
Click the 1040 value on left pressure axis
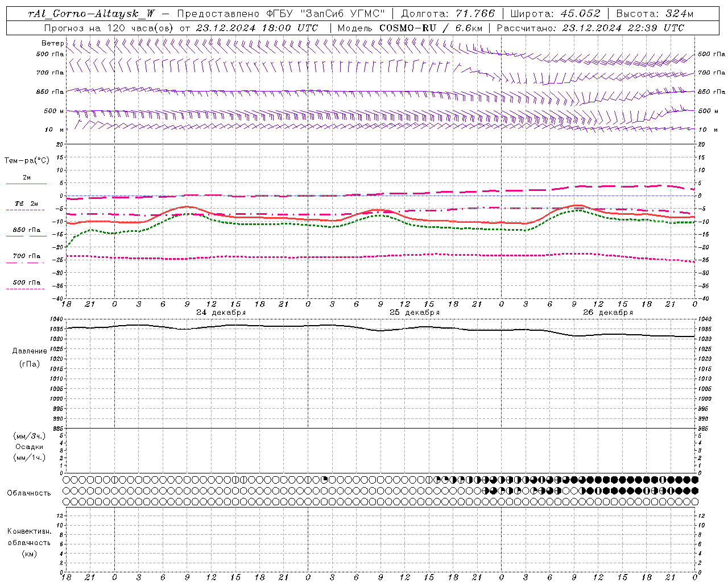pos(56,319)
